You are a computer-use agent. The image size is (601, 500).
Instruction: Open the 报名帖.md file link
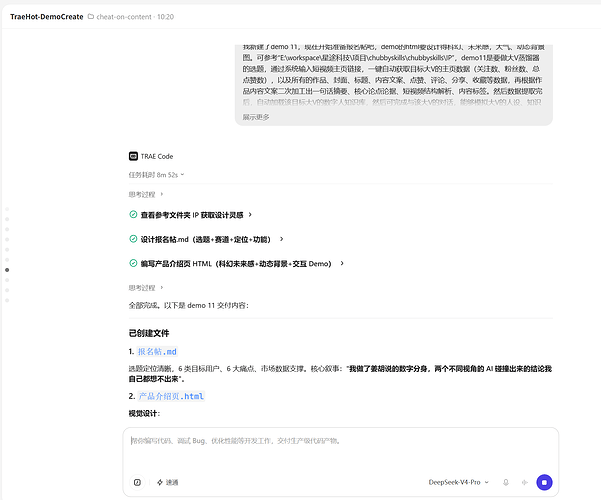[x=157, y=352]
